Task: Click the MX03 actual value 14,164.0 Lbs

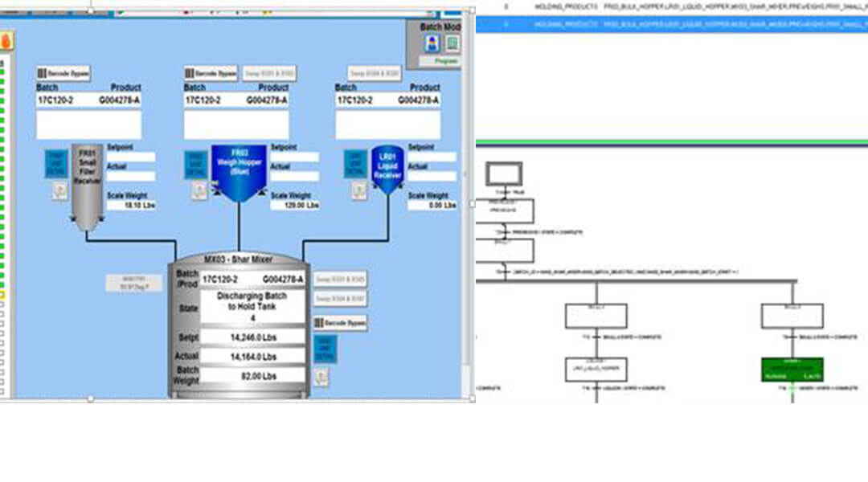Action: (x=252, y=357)
